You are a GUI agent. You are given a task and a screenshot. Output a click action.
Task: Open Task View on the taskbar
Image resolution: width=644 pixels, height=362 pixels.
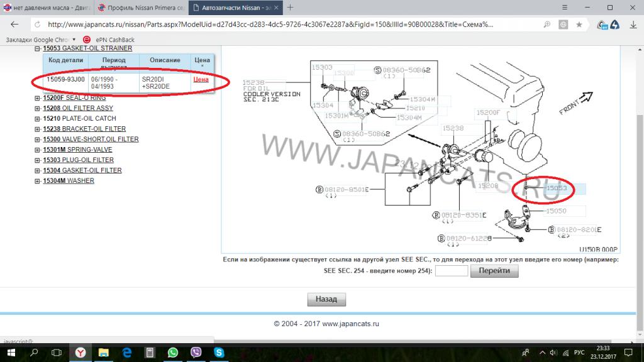(x=57, y=353)
